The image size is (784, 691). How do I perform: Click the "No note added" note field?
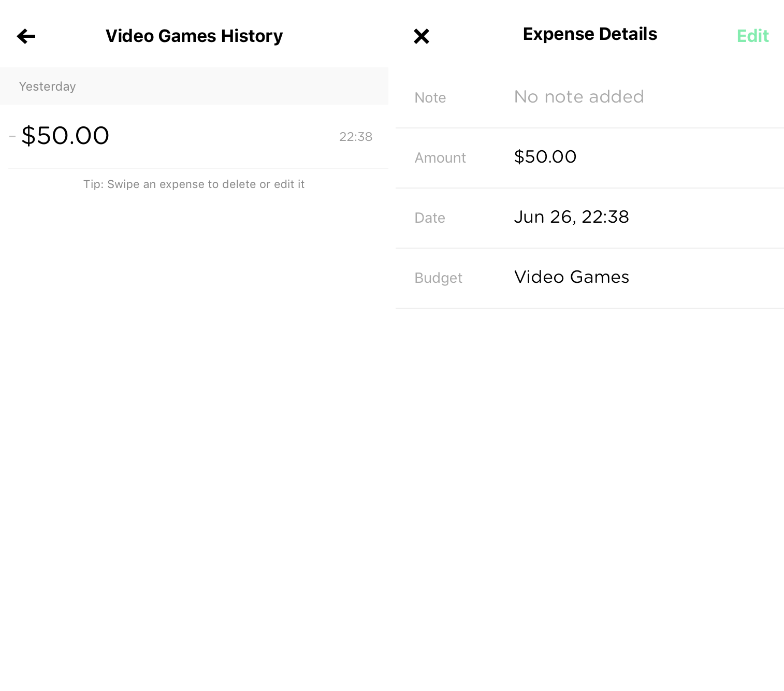click(578, 97)
